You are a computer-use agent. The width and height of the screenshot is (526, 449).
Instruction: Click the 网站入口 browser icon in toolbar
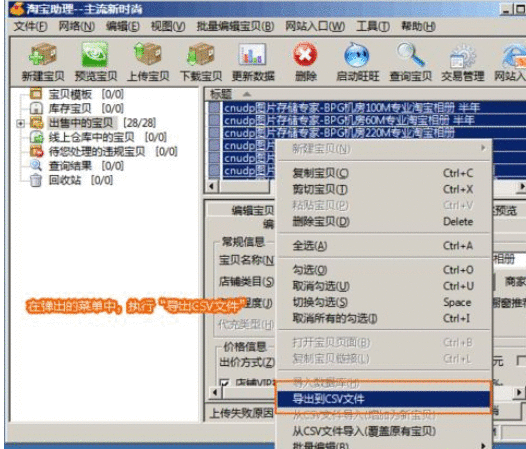coord(511,62)
